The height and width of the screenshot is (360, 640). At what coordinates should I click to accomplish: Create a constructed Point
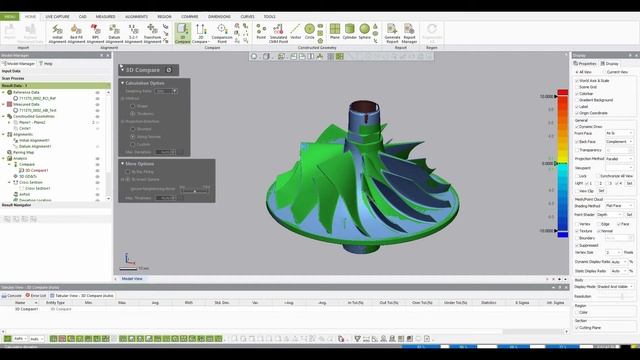(x=261, y=33)
